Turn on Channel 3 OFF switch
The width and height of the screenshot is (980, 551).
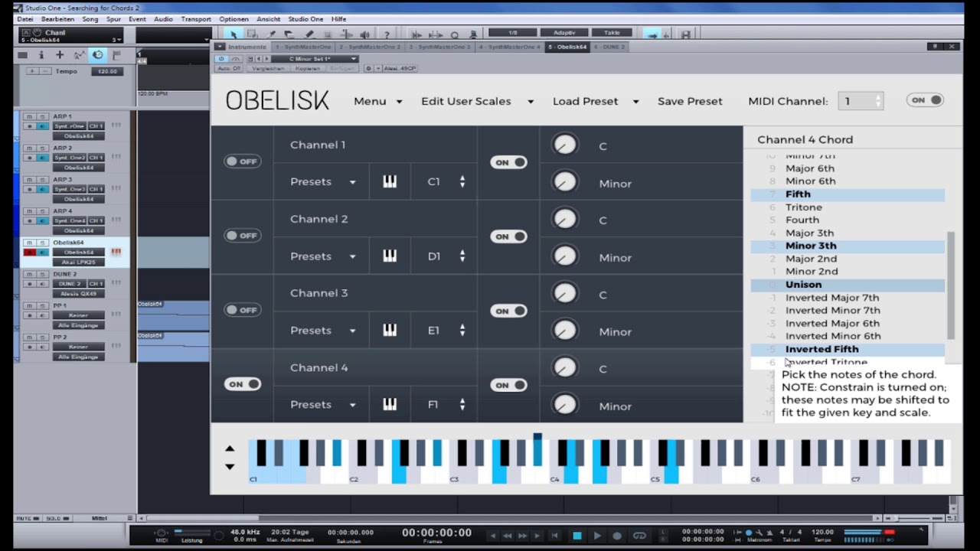[x=242, y=310]
